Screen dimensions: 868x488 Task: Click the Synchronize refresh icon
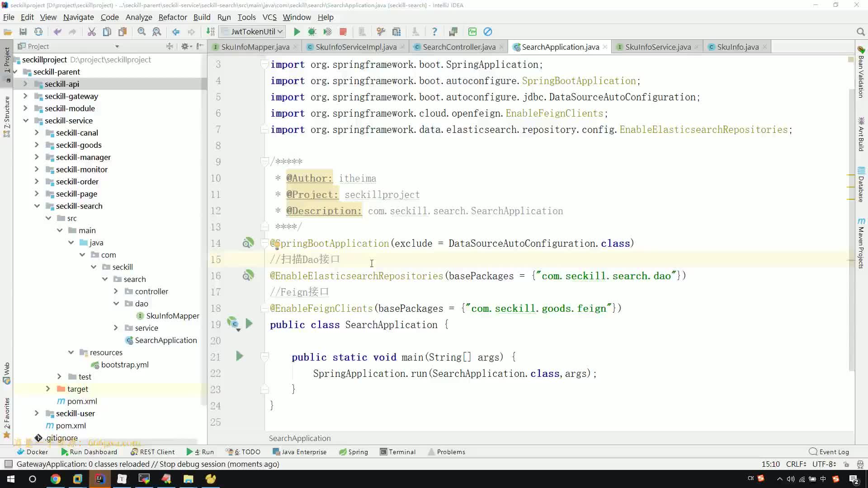(38, 32)
